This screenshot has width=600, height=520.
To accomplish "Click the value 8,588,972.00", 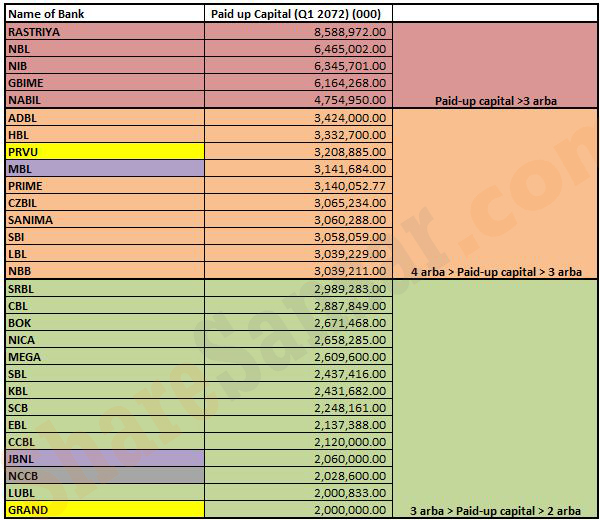I will pyautogui.click(x=350, y=32).
